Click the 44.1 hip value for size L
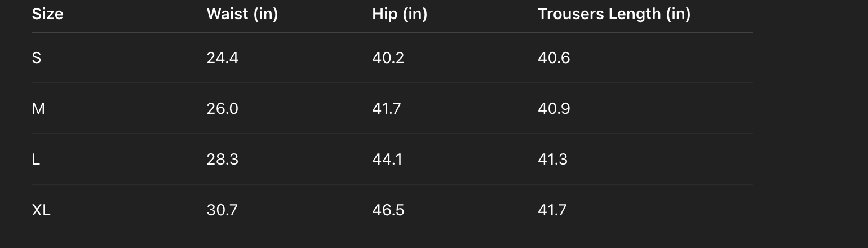Image resolution: width=868 pixels, height=248 pixels. 387,160
